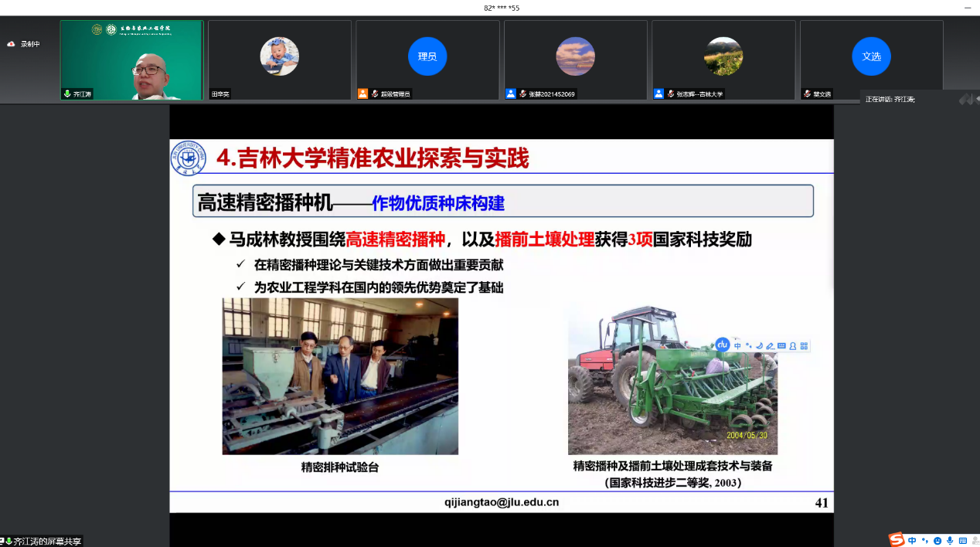Screen dimensions: 980x547
Task: Open soft keyboard from Baidu input toolbar
Action: click(781, 346)
